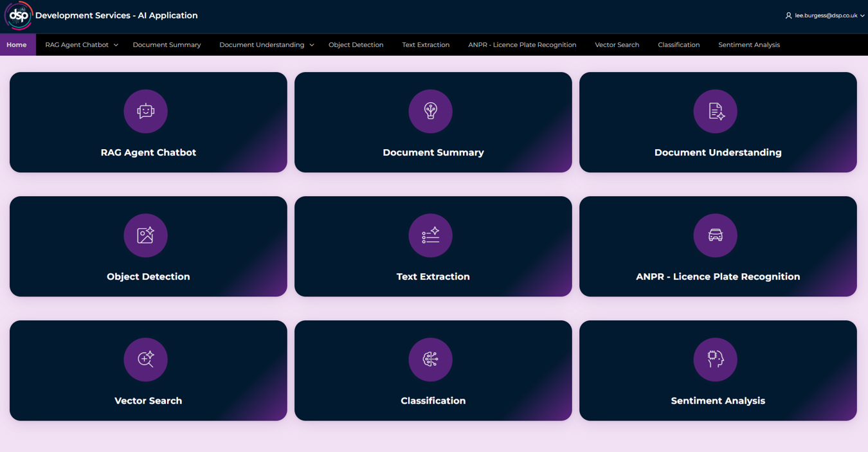Screen dimensions: 868x452
Task: Expand the Document Understanding menu chevron
Action: [x=312, y=45]
